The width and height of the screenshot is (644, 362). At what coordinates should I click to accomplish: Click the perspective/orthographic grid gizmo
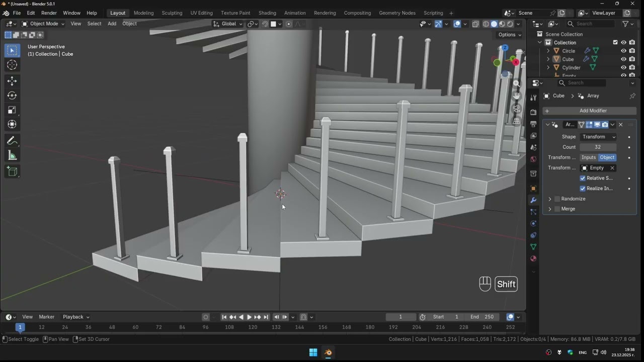click(517, 121)
